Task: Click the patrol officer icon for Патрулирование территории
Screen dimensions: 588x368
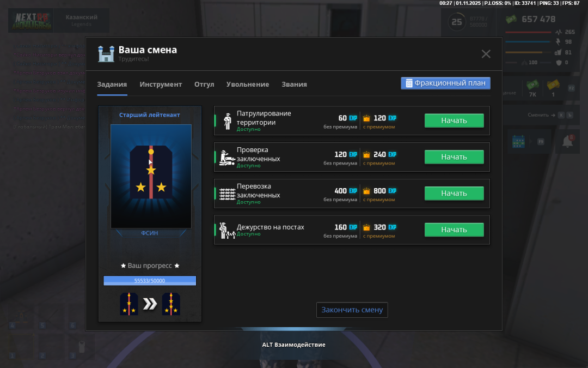Action: [x=228, y=121]
